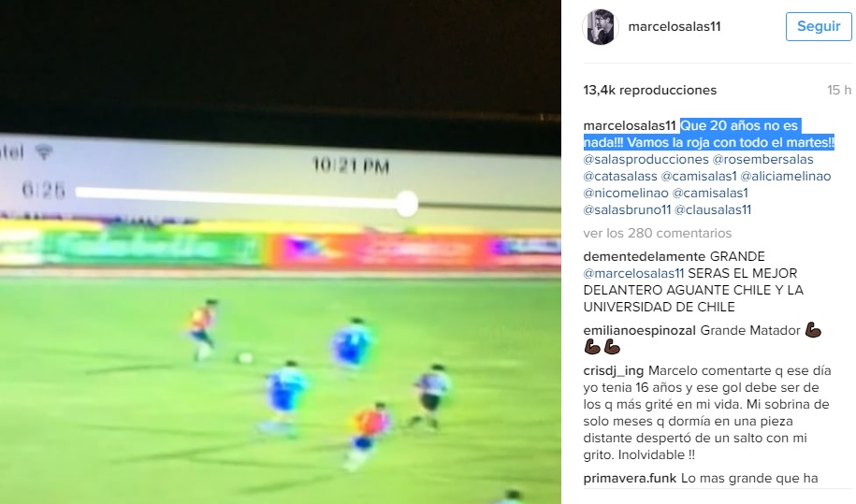Open primavera.funk commenter profile
856x504 pixels.
point(630,479)
